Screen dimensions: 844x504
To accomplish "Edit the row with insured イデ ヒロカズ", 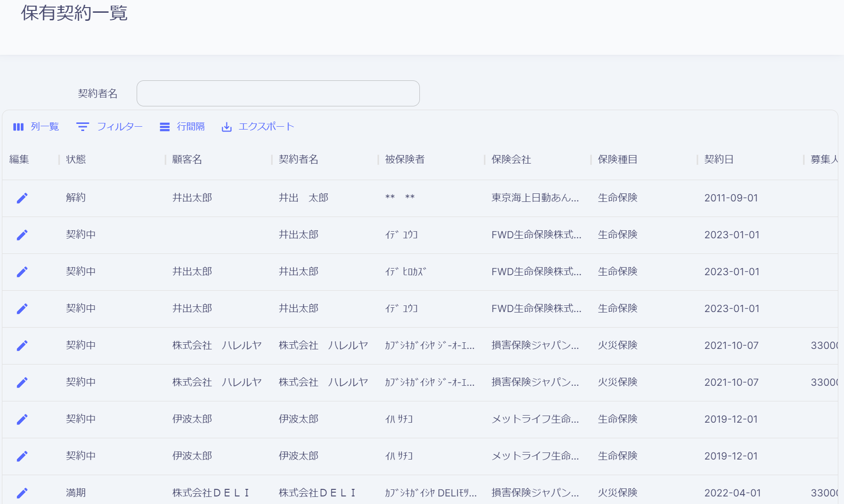I will coord(22,272).
